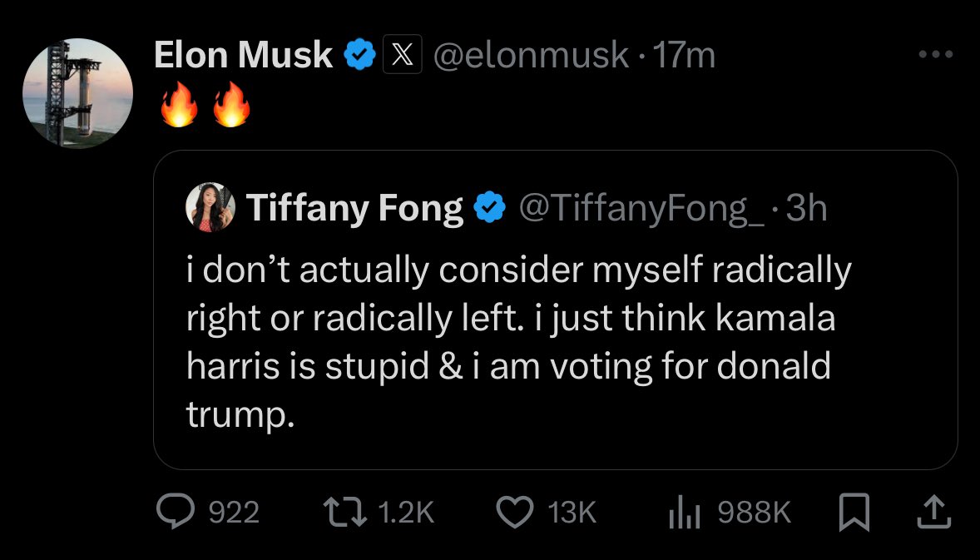
Task: Share the post with the upload arrow
Action: [933, 512]
